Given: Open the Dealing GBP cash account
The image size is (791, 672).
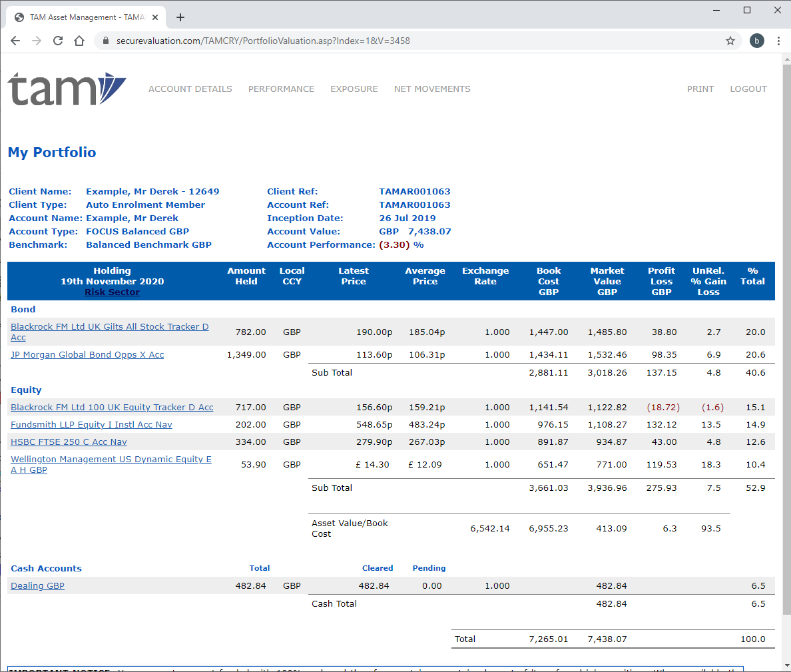Looking at the screenshot, I should 37,585.
